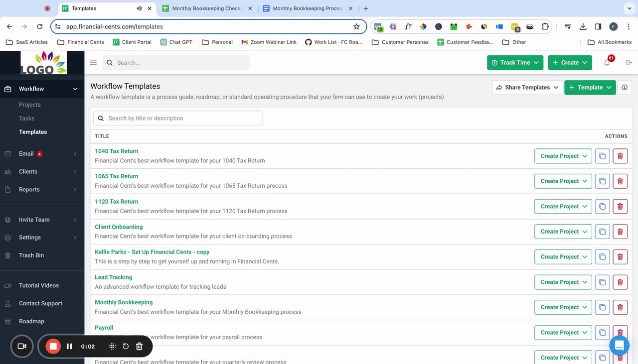Duplicate the Monthly Bookkeeping template

(602, 307)
